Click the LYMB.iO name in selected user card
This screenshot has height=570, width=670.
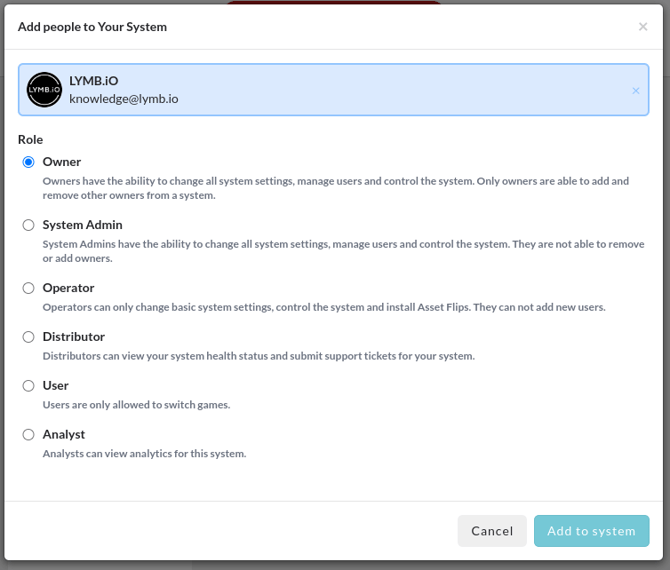click(94, 81)
